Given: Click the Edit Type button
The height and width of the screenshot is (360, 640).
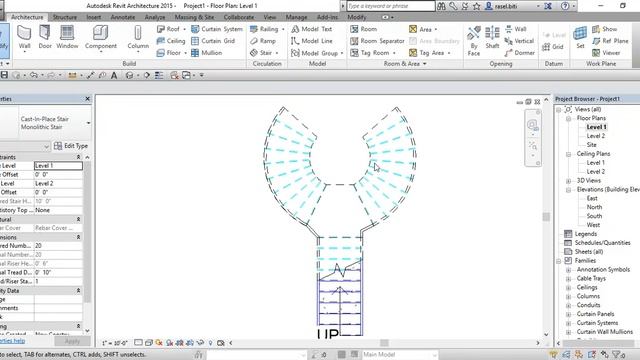Looking at the screenshot, I should click(71, 146).
